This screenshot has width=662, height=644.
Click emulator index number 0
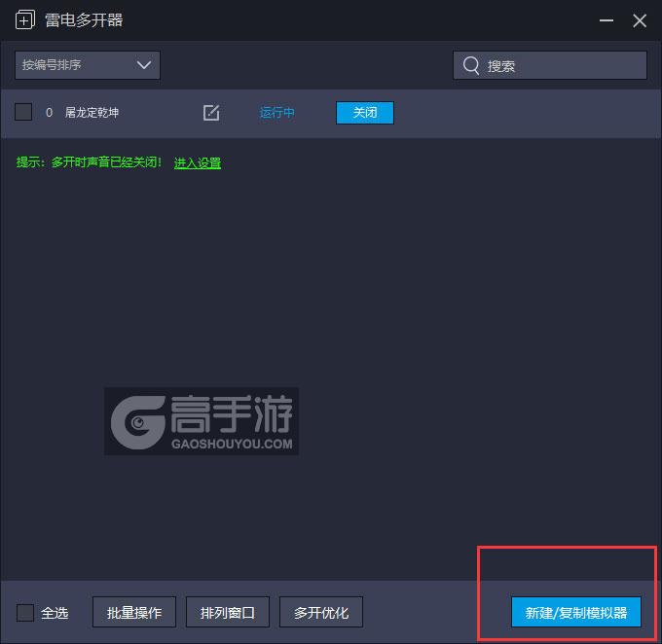[x=49, y=112]
